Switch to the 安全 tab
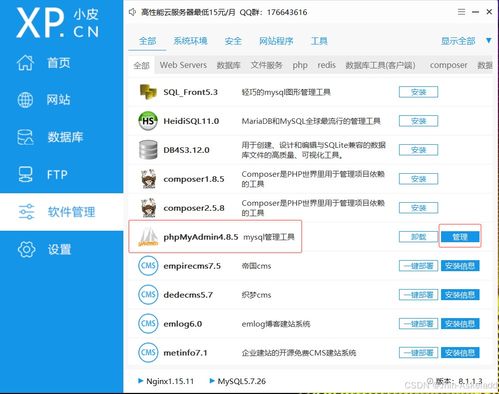 tap(233, 41)
